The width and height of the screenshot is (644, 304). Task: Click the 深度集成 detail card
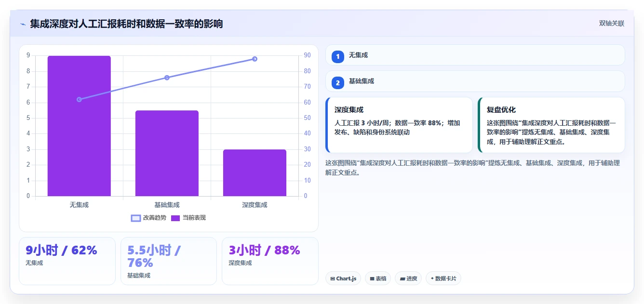click(x=399, y=125)
